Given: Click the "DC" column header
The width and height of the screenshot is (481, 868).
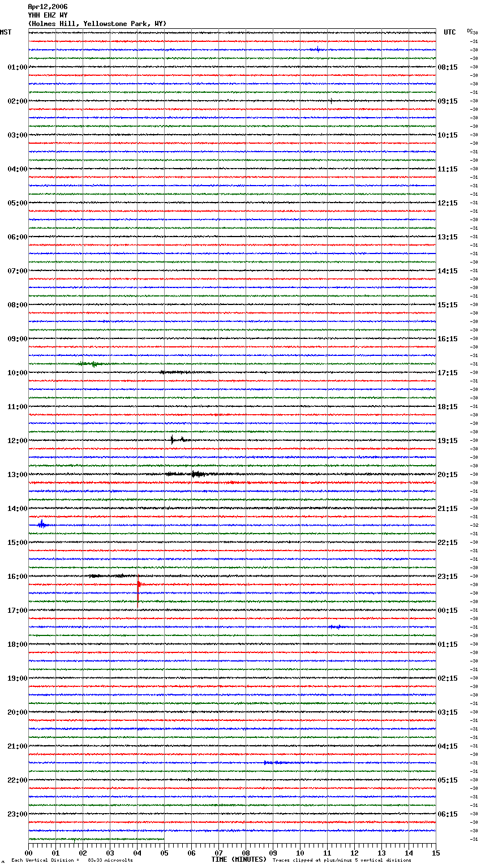Looking at the screenshot, I should [x=470, y=31].
